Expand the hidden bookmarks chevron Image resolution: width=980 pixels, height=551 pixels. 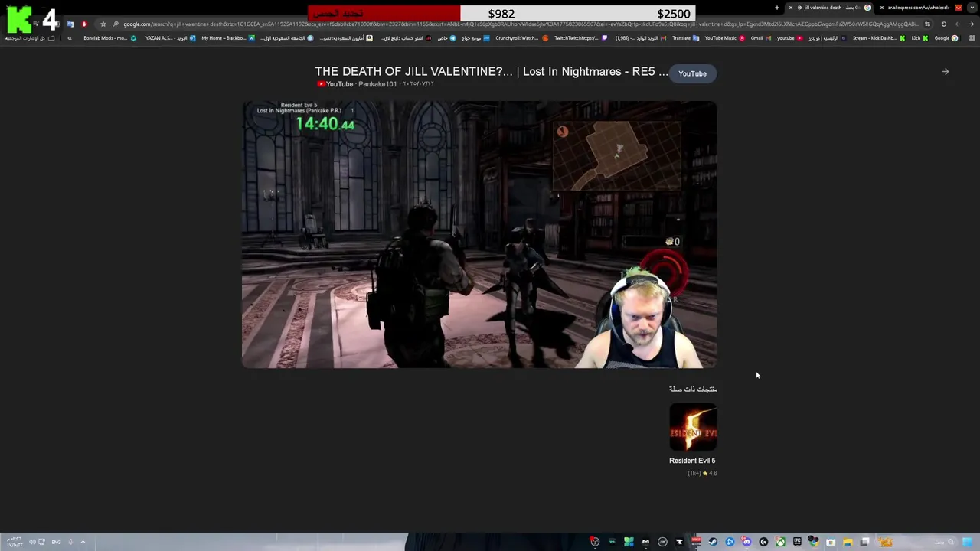pyautogui.click(x=70, y=38)
